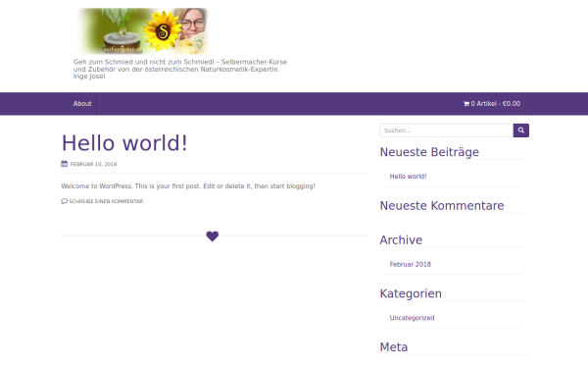
Task: Click the calendar icon beside post date
Action: coord(65,164)
